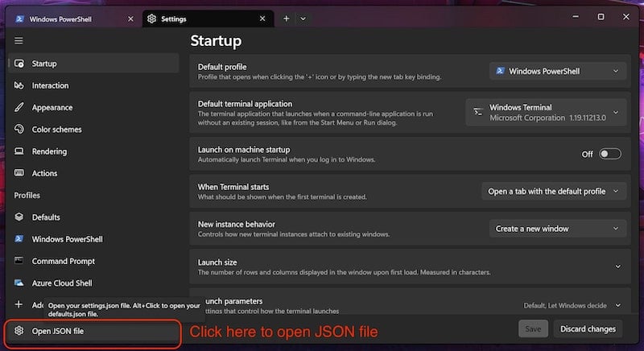This screenshot has width=644, height=351.
Task: Toggle Launch on machine startup switch
Action: (x=610, y=154)
